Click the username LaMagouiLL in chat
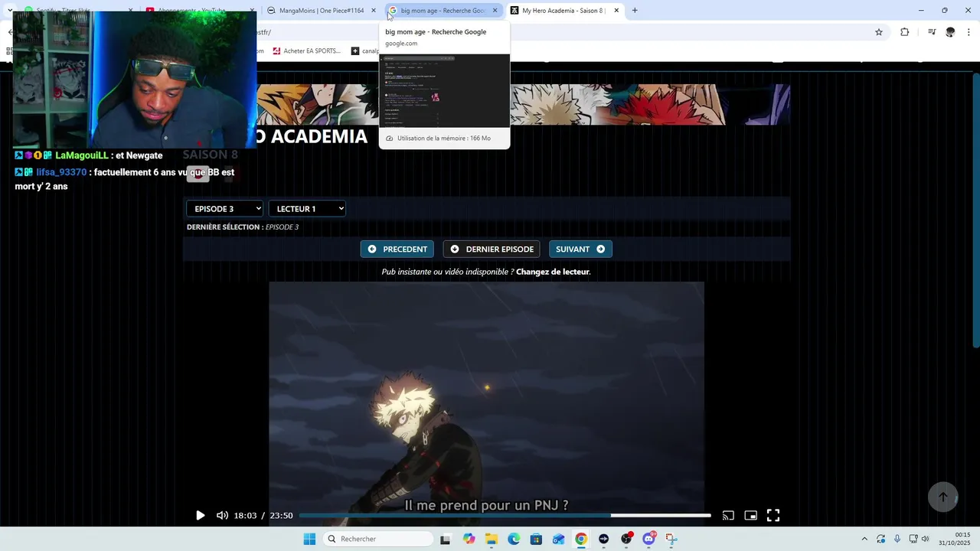This screenshot has height=551, width=980. point(82,155)
